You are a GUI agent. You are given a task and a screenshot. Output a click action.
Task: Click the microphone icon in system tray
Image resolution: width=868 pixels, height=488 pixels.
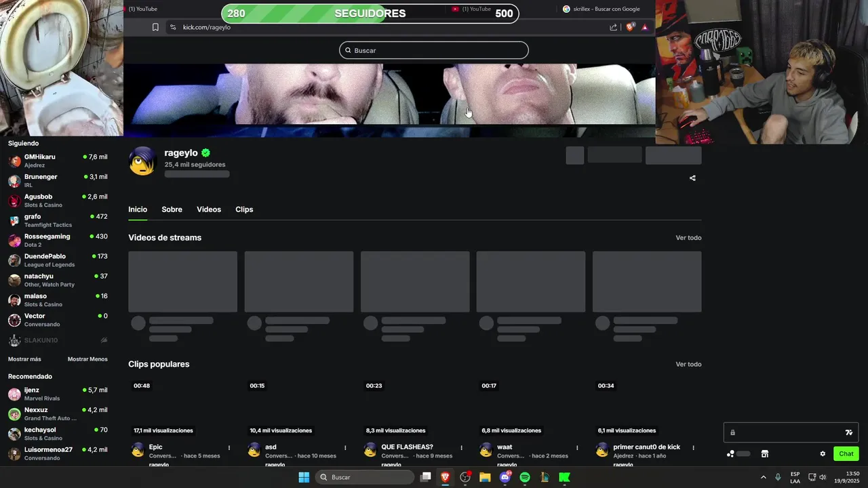pyautogui.click(x=778, y=477)
